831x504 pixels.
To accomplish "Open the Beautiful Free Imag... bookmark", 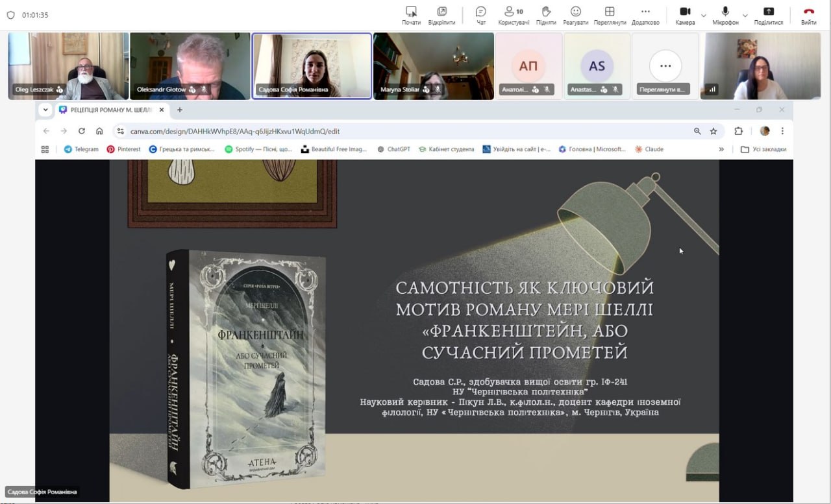I will [x=334, y=149].
